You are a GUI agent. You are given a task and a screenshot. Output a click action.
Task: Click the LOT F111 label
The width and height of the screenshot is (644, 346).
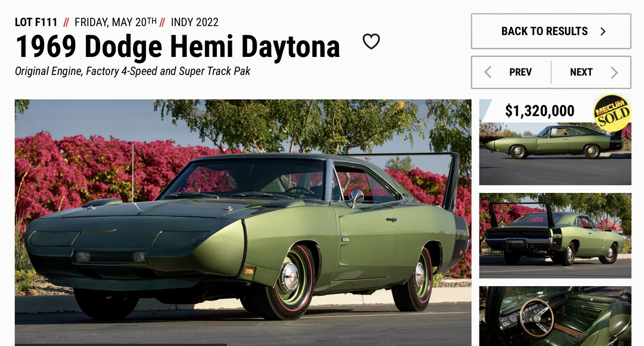36,22
